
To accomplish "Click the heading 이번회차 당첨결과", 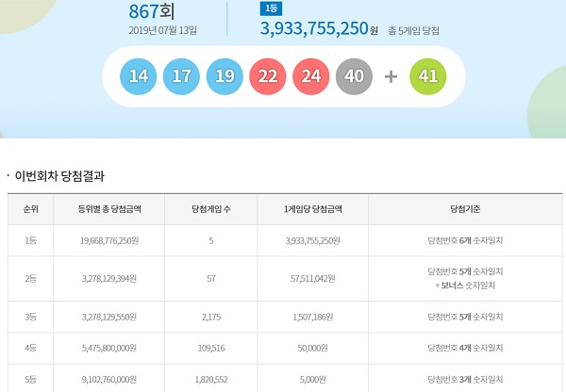I will pos(59,176).
